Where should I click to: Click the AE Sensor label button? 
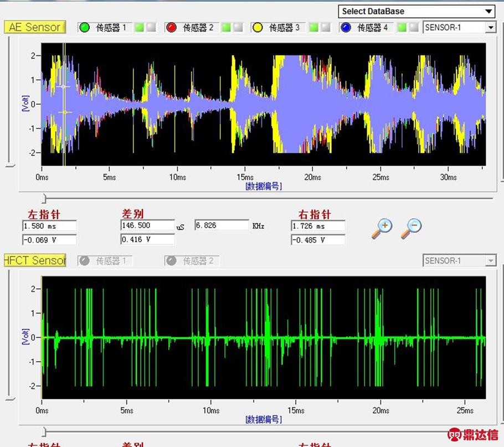tap(35, 27)
